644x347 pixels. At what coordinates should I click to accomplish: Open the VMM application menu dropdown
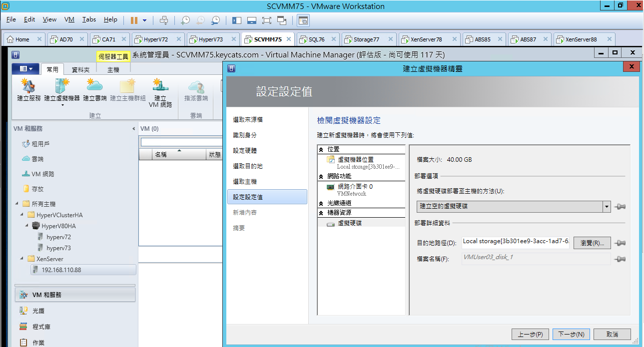(x=25, y=68)
